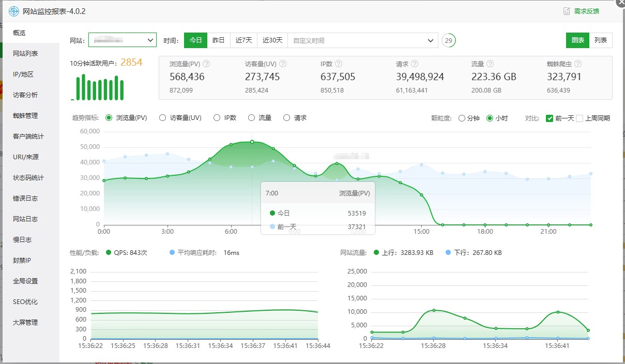The image size is (625, 364).
Task: Click a data point on the PV trend line
Action: pyautogui.click(x=252, y=141)
